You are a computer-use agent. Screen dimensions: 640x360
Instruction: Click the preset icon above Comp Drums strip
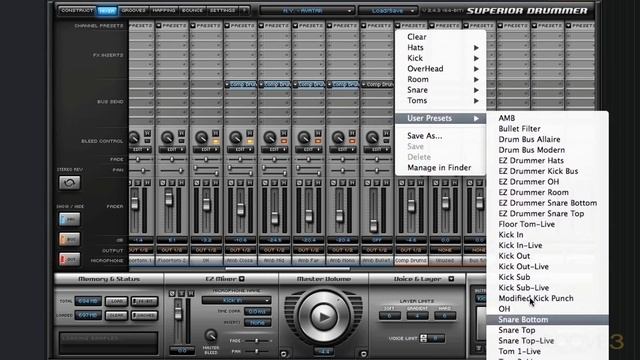point(398,25)
